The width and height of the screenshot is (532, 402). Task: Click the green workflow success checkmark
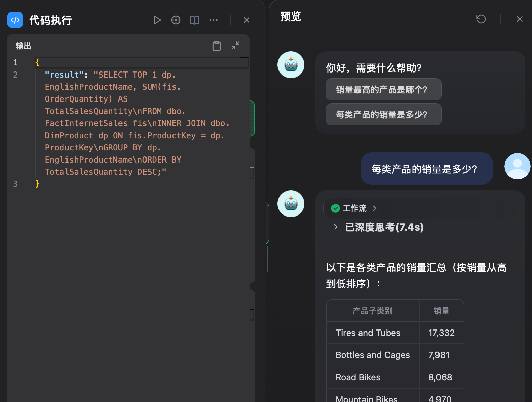point(336,208)
